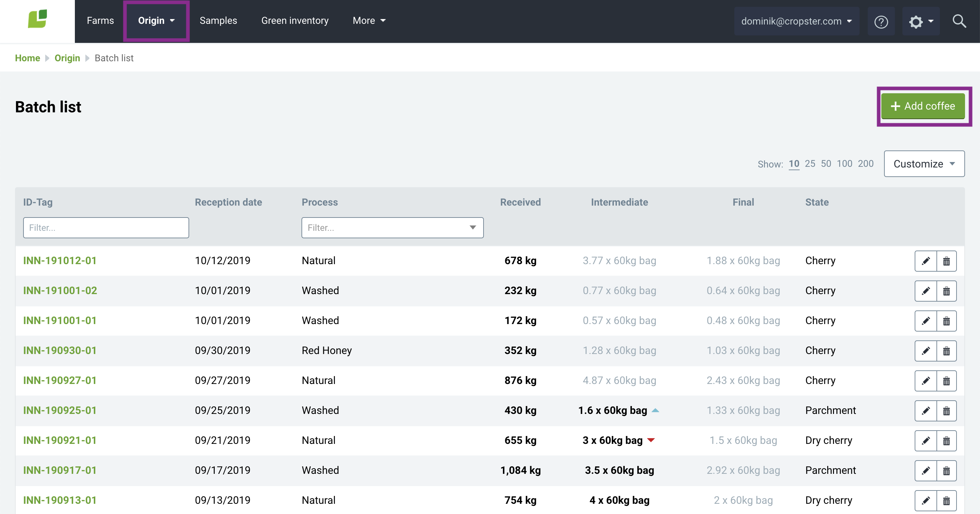The height and width of the screenshot is (514, 980).
Task: Edit batch INN-191001-01 with pencil icon
Action: tap(926, 321)
